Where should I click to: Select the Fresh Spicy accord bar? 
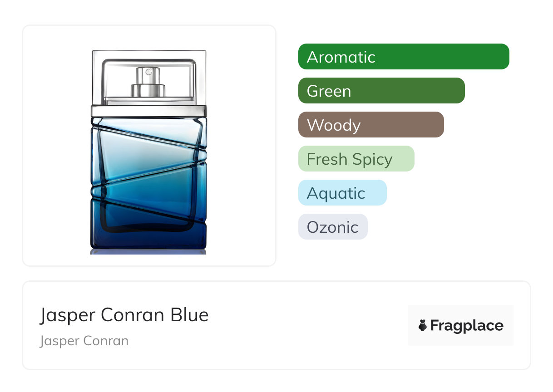click(356, 159)
